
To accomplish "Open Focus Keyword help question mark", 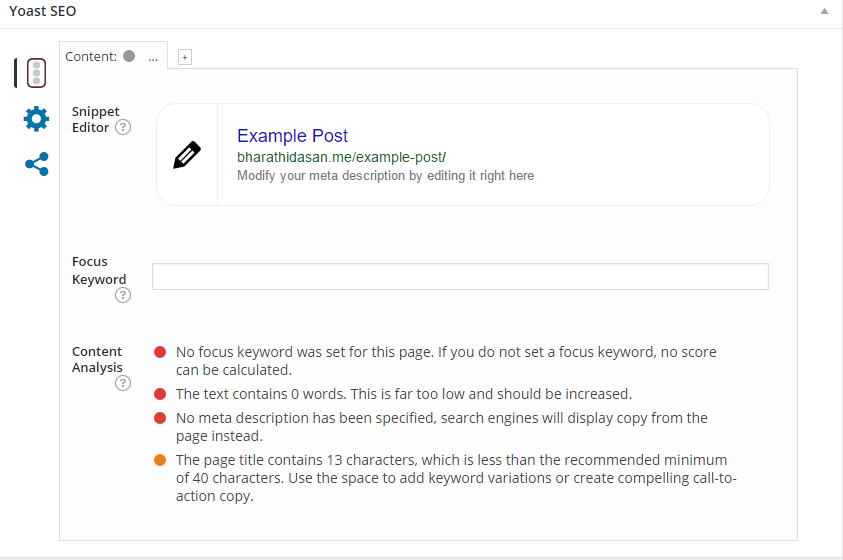I will 123,295.
